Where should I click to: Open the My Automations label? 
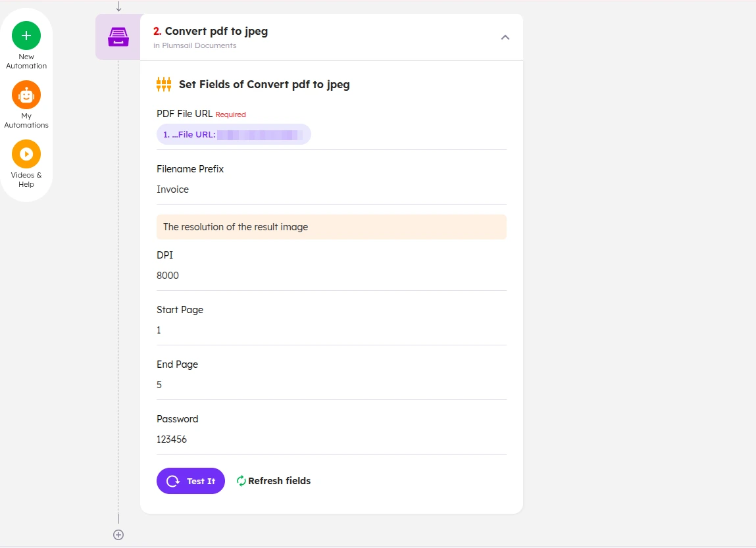tap(26, 120)
